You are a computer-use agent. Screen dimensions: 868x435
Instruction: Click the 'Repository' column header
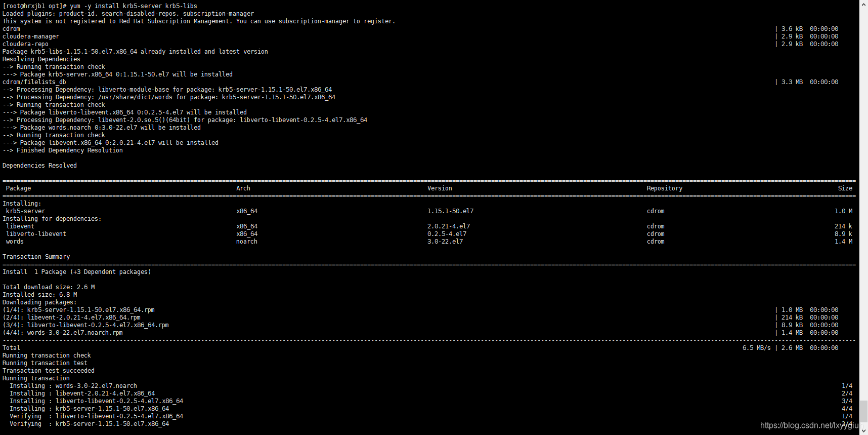point(665,188)
